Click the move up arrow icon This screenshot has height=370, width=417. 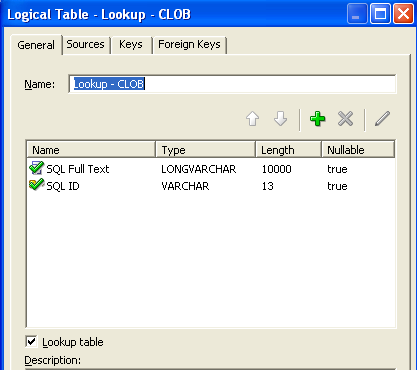pos(252,119)
